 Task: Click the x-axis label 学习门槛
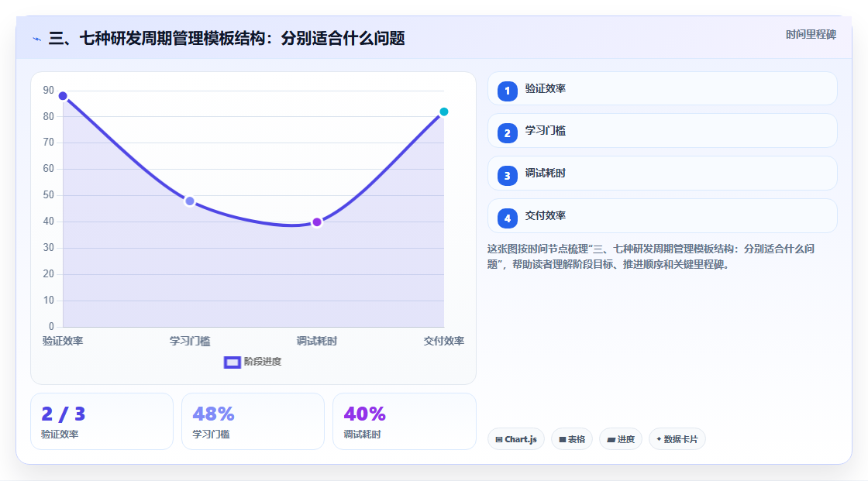(190, 341)
